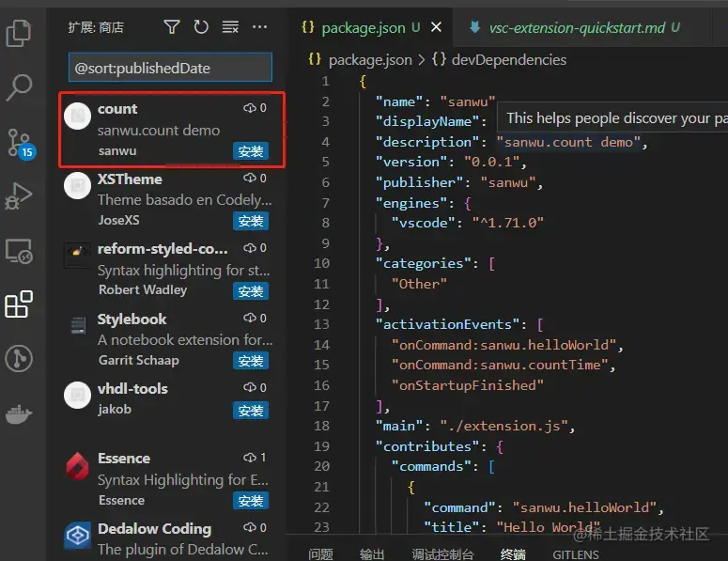Screen dimensions: 728x561
Task: Click the Robert Wadley publisher name
Action: pos(143,289)
